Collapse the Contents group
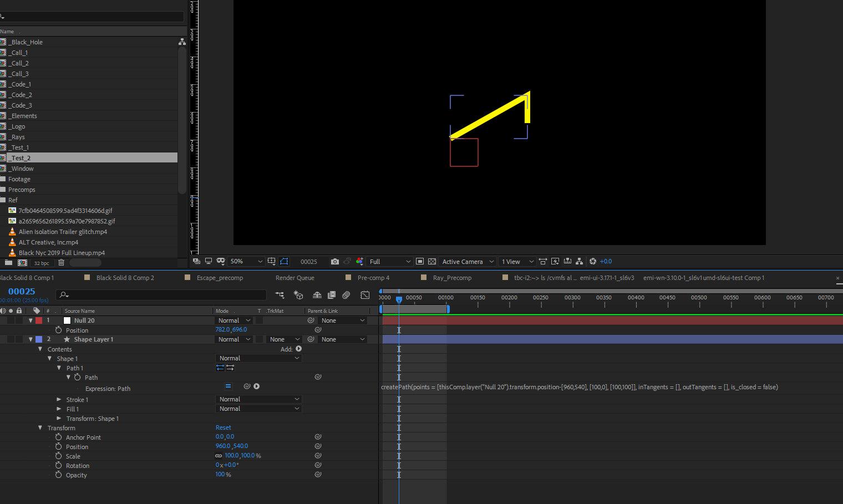 [x=40, y=349]
